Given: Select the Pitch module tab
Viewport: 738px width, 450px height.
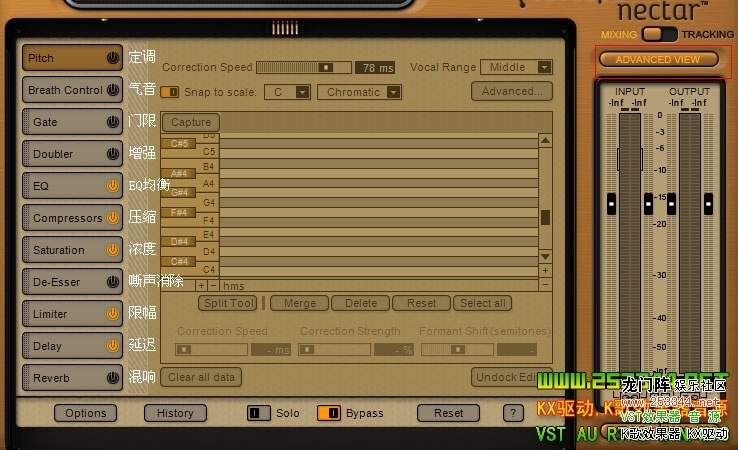Looking at the screenshot, I should coord(72,58).
